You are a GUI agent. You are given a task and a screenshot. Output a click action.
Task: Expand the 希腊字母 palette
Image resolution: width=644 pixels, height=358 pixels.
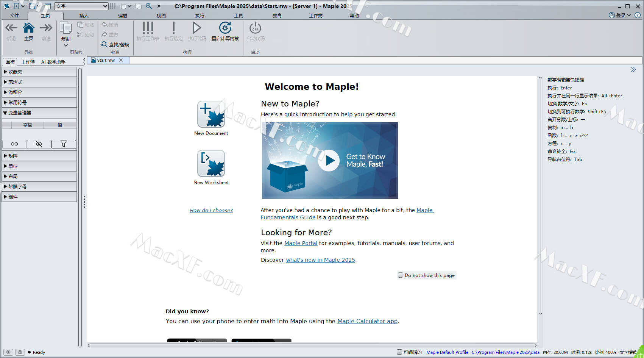[x=39, y=187]
